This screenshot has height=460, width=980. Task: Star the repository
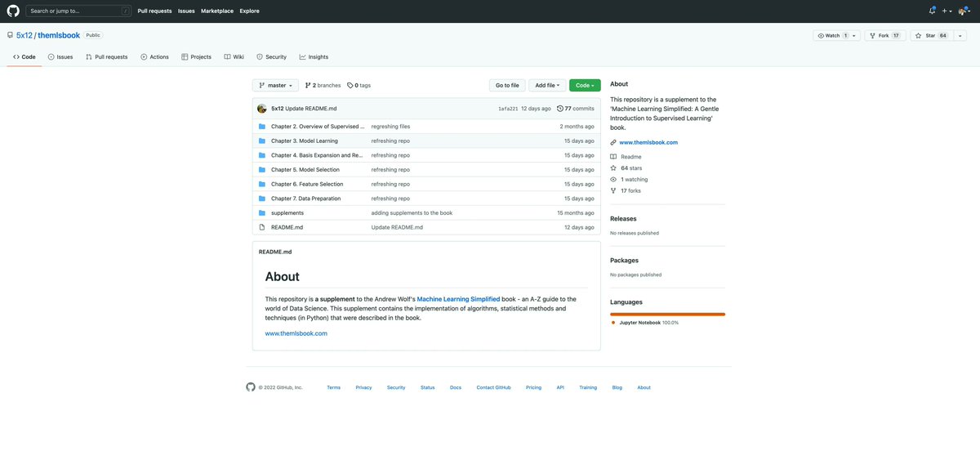[930, 36]
